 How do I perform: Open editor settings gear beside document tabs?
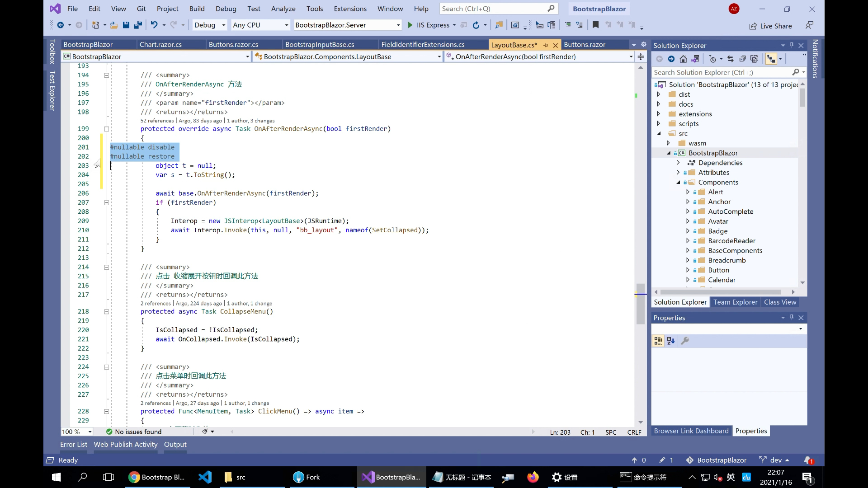click(x=644, y=45)
